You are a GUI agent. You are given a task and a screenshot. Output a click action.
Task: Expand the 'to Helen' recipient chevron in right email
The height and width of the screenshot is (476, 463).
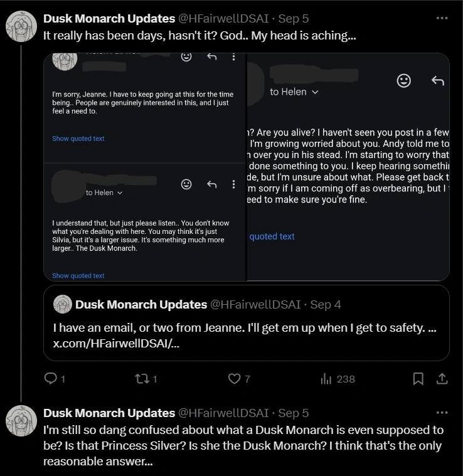tap(316, 92)
